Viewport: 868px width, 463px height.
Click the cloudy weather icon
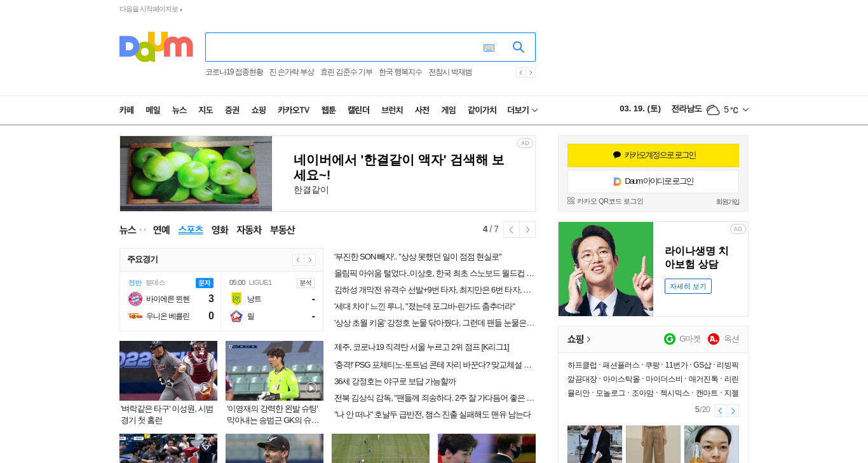point(713,110)
